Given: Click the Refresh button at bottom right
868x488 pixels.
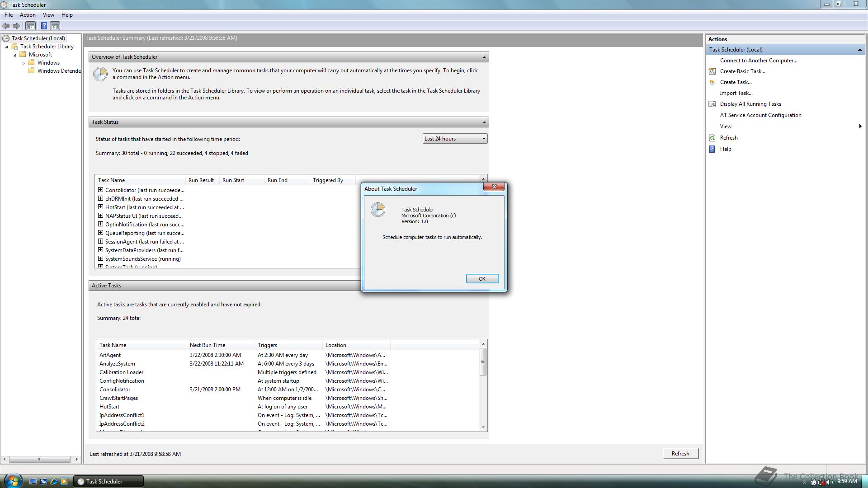Looking at the screenshot, I should [680, 454].
